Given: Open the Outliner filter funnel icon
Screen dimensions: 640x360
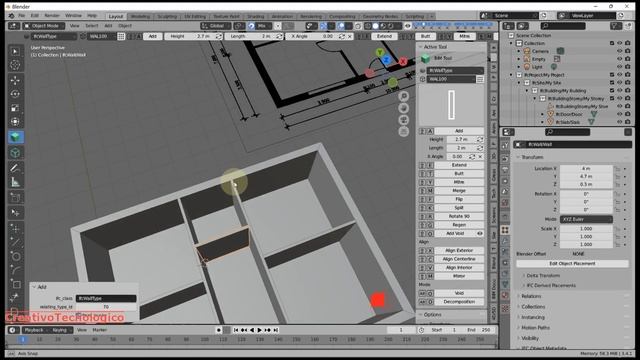Looking at the screenshot, I should [616, 26].
